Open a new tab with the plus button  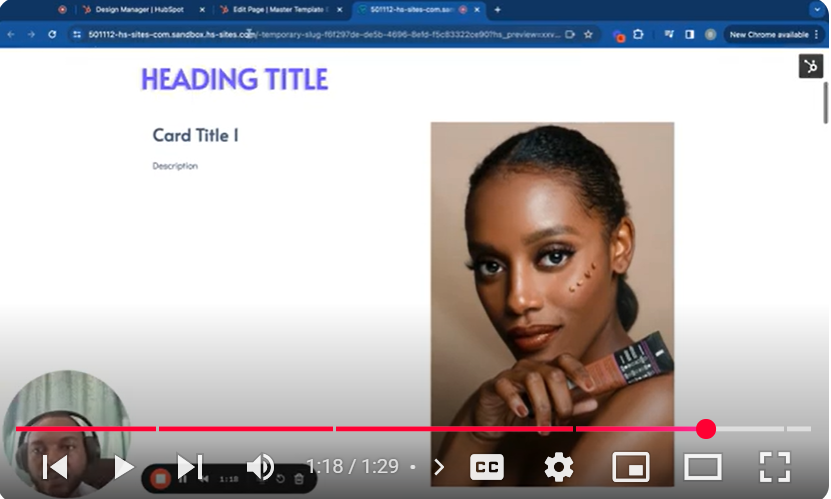pos(497,10)
